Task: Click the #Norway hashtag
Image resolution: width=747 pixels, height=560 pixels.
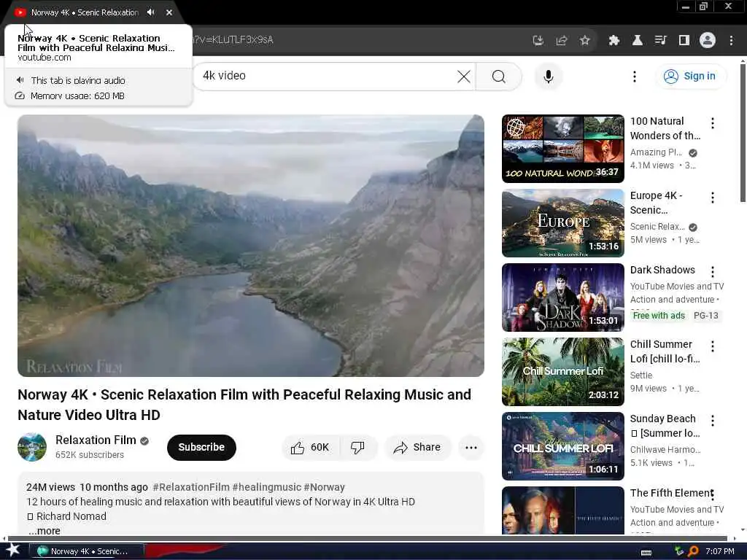Action: [x=324, y=487]
